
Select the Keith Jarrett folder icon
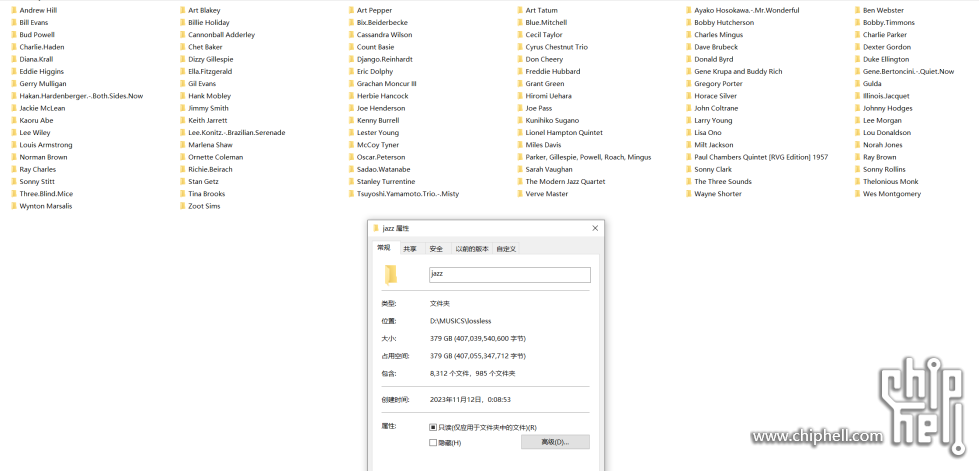pyautogui.click(x=182, y=121)
